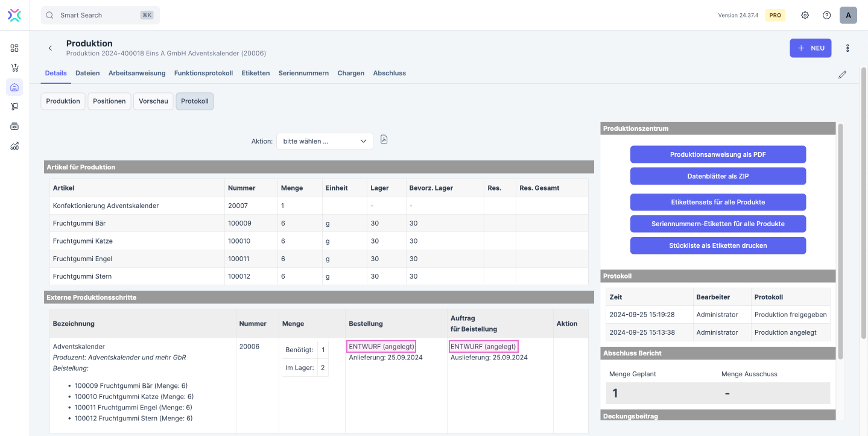This screenshot has width=868, height=436.
Task: Click the warehouse icon in sidebar
Action: [14, 87]
